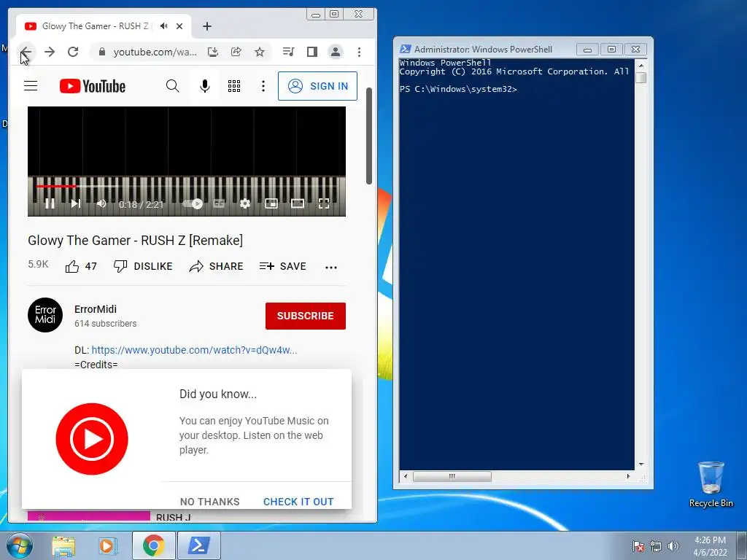Open YouTube apps grid
747x560 pixels.
(234, 86)
